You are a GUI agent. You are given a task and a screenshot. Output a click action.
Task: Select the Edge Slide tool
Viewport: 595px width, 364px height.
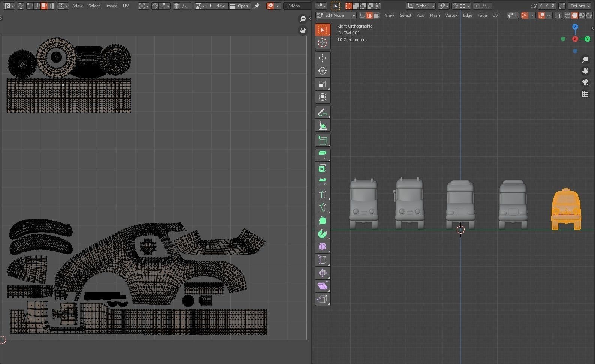pos(323,260)
